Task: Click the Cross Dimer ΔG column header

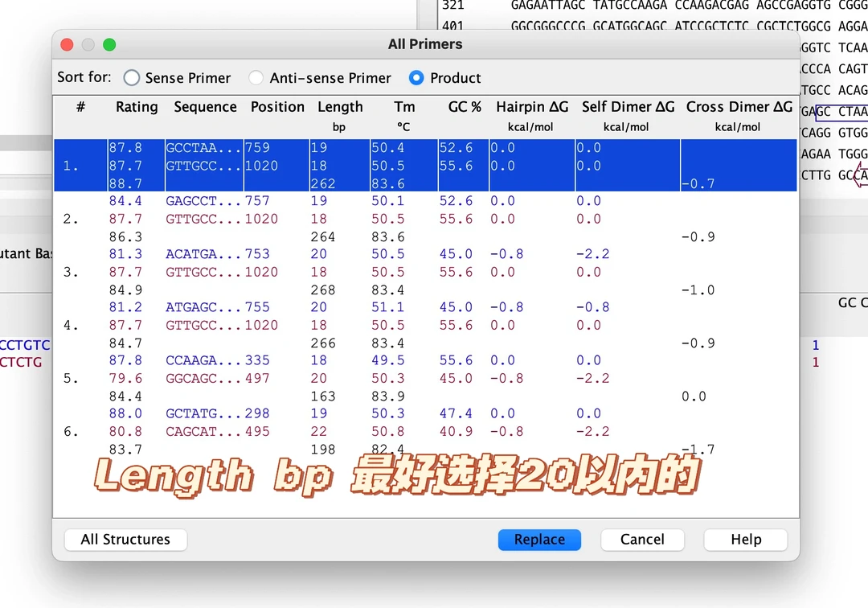Action: (x=739, y=107)
